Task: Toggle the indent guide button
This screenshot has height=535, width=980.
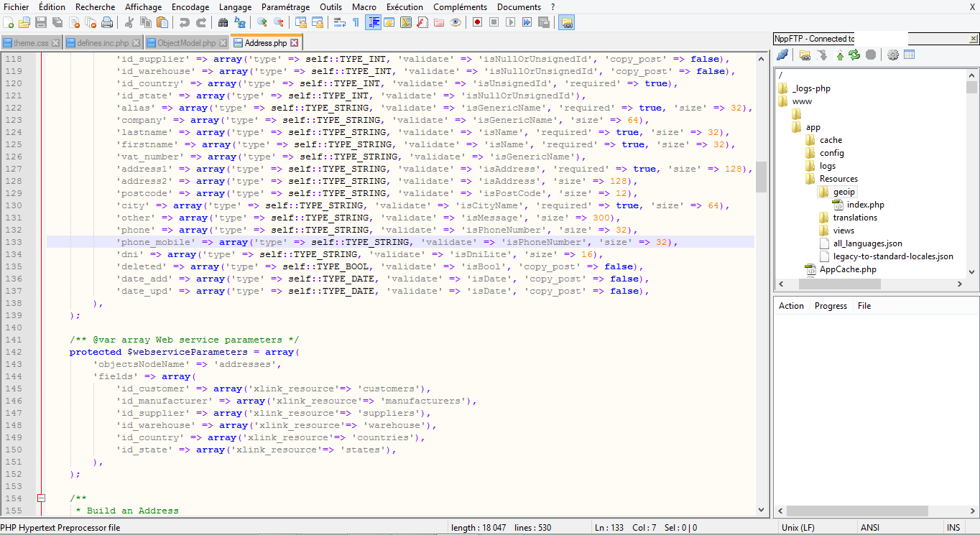Action: click(x=373, y=22)
